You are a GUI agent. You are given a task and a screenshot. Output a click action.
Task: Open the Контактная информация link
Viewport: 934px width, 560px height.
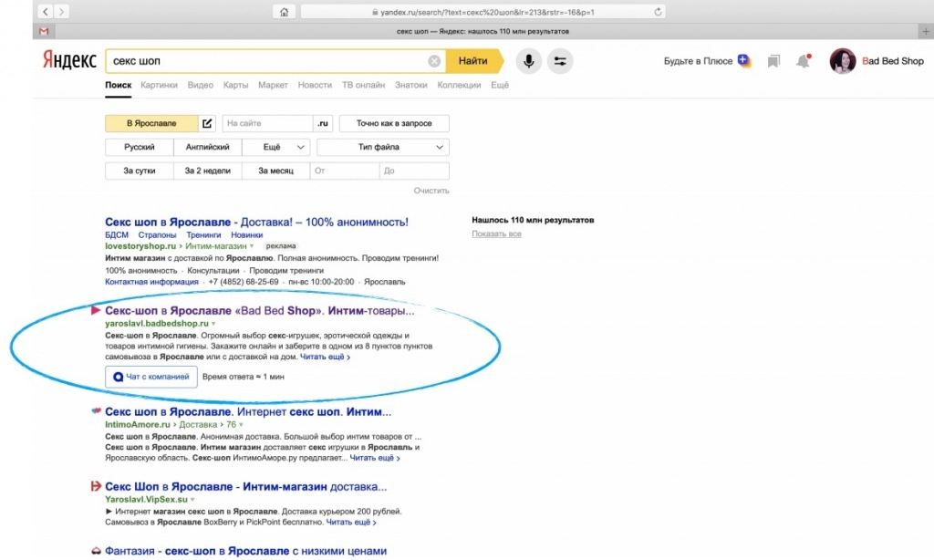[152, 282]
